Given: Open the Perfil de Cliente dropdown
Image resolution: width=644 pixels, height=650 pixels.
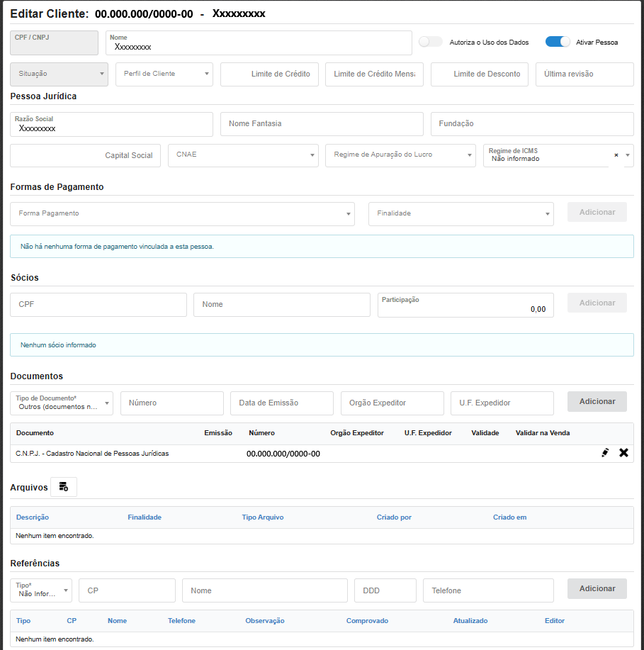Looking at the screenshot, I should pyautogui.click(x=164, y=74).
